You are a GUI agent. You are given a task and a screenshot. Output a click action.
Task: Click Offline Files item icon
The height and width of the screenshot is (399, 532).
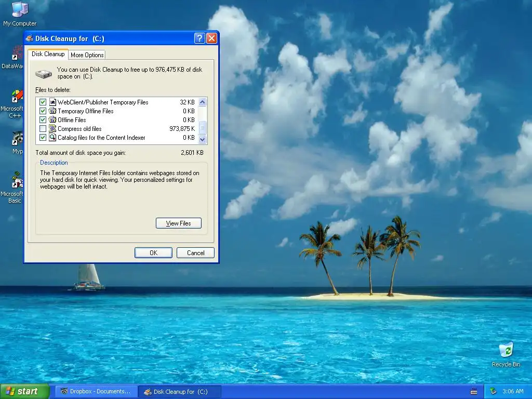click(52, 120)
